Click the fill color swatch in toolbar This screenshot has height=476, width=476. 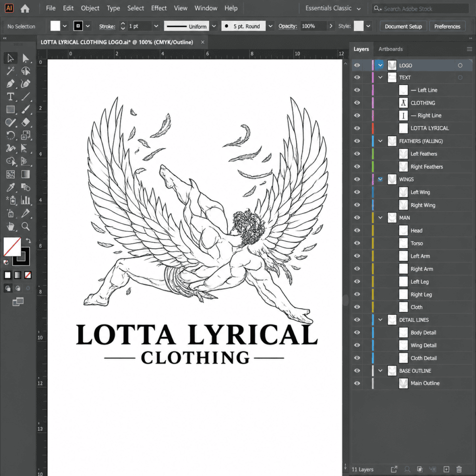pos(12,247)
